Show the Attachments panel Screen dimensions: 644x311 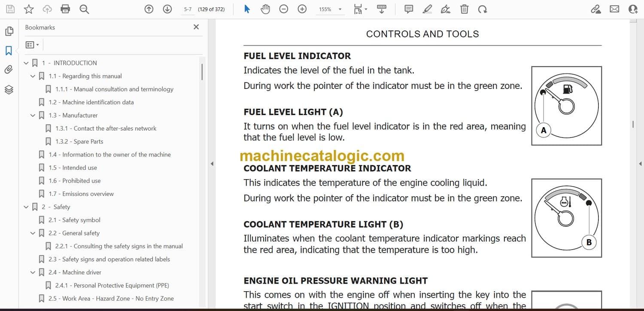pos(9,70)
